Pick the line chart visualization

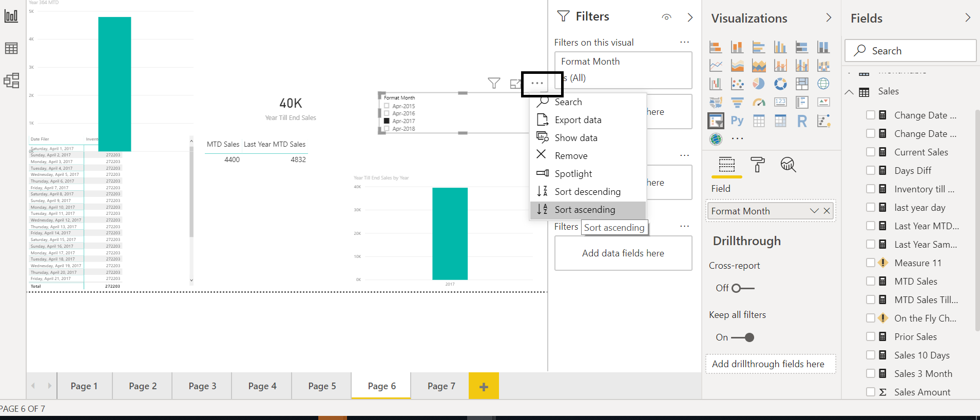click(x=716, y=65)
